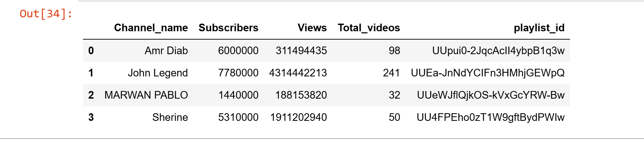The height and width of the screenshot is (141, 644).
Task: Select the total videos value 241
Action: coord(391,73)
